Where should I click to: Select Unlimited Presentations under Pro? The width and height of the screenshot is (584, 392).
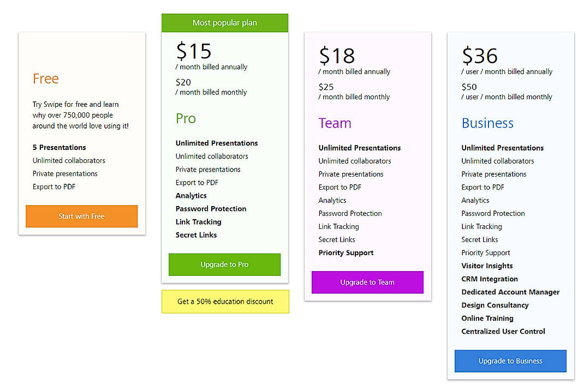[x=216, y=143]
